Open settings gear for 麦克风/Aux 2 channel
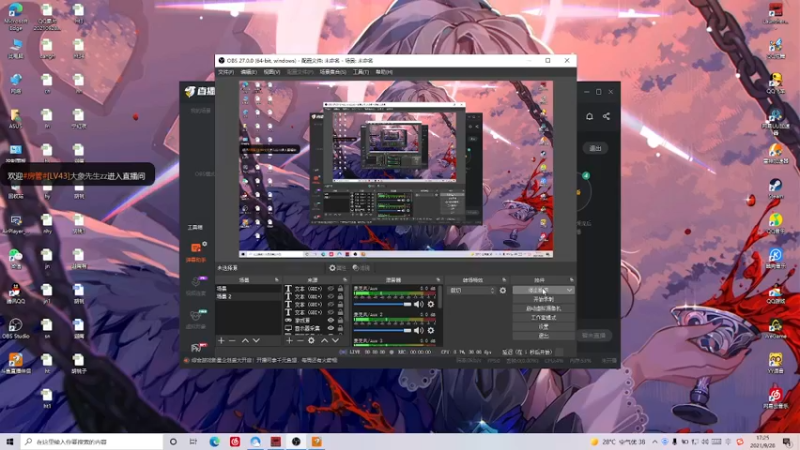This screenshot has height=450, width=800. 431,331
